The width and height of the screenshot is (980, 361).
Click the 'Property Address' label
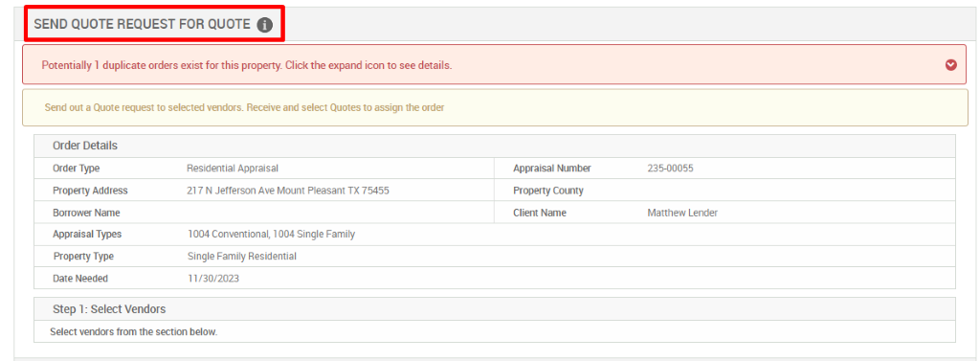tap(91, 191)
